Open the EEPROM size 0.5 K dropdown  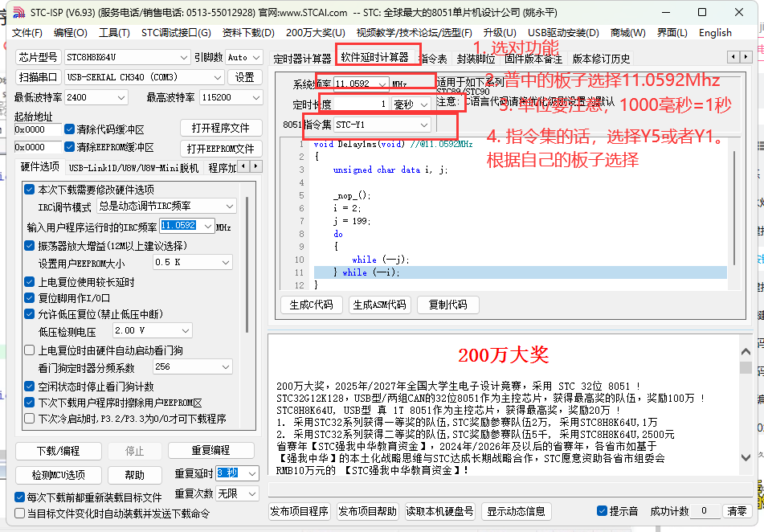pos(193,262)
